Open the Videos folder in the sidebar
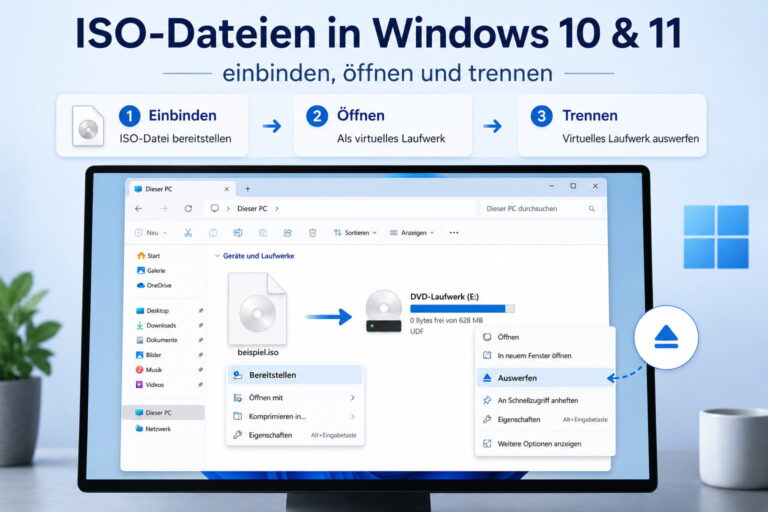Screen dimensions: 768x512 coord(150,385)
